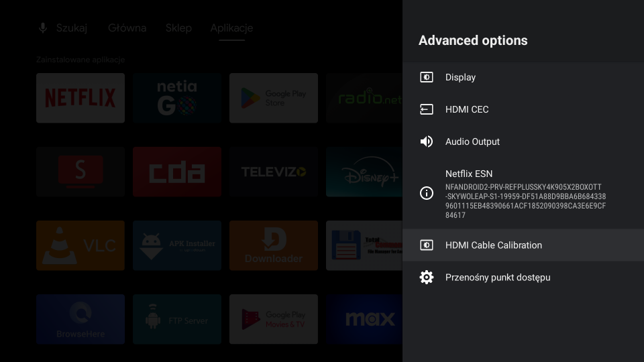The image size is (644, 362).
Task: Open the Audio Output option
Action: click(523, 141)
